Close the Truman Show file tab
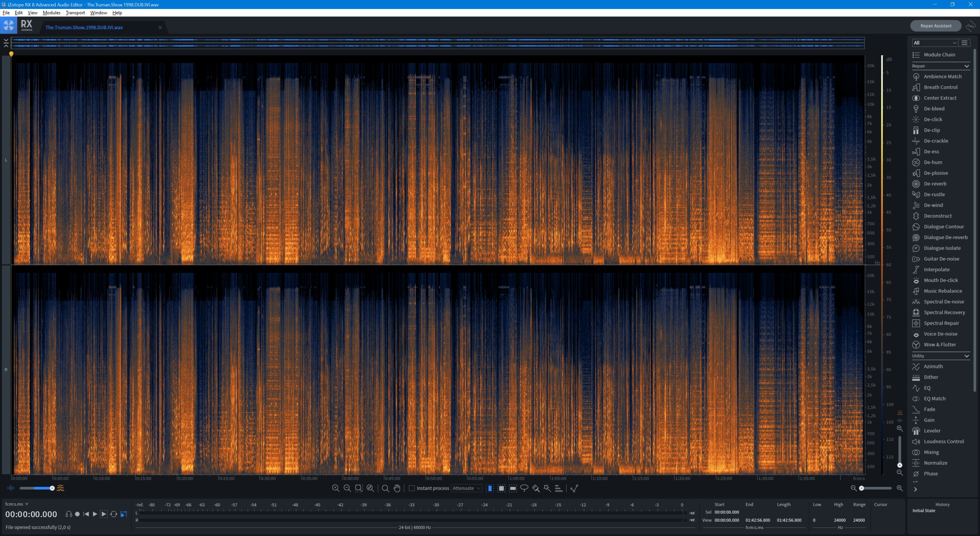 point(160,27)
